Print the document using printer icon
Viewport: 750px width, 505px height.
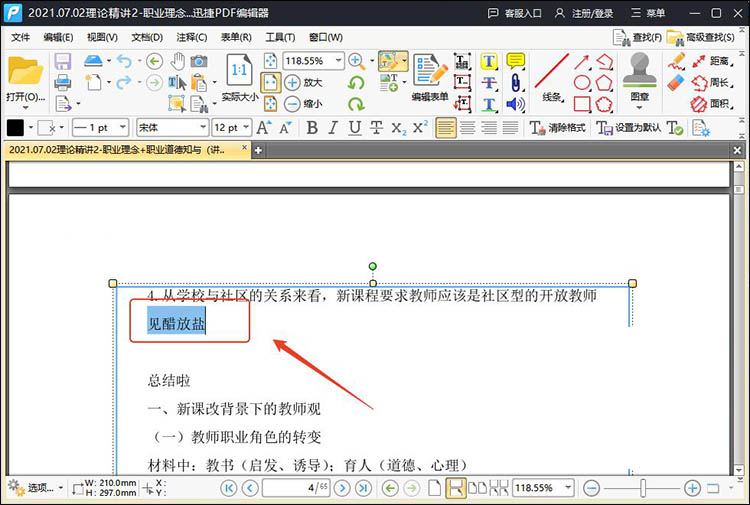(63, 83)
